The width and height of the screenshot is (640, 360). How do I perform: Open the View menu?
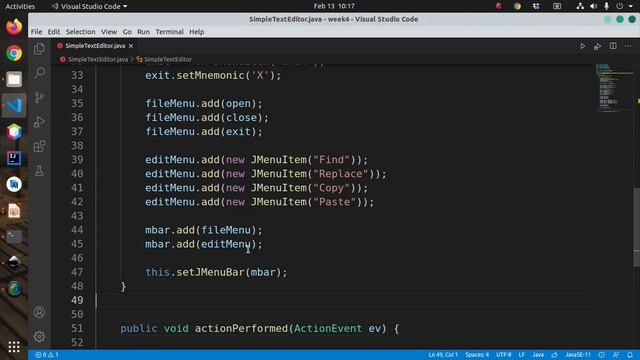coord(109,31)
